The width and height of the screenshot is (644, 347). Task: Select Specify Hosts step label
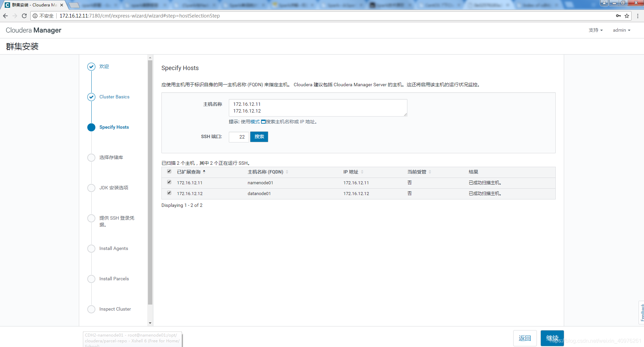114,127
